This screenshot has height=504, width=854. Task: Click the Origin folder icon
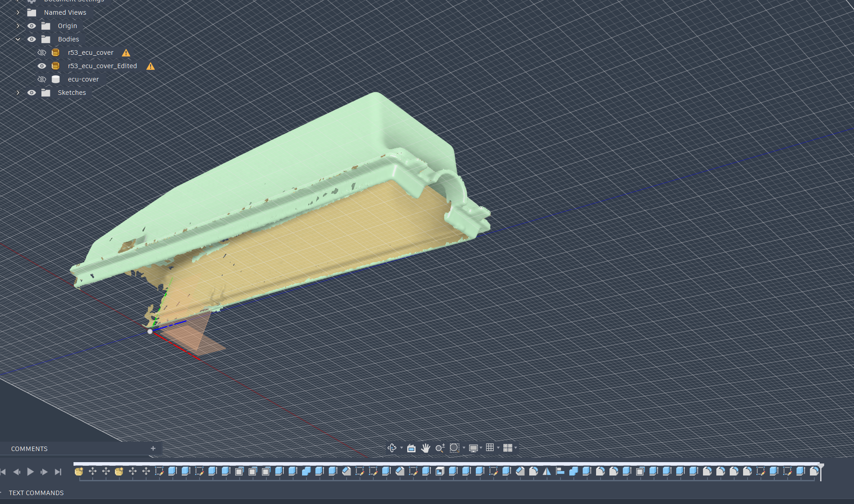click(46, 26)
